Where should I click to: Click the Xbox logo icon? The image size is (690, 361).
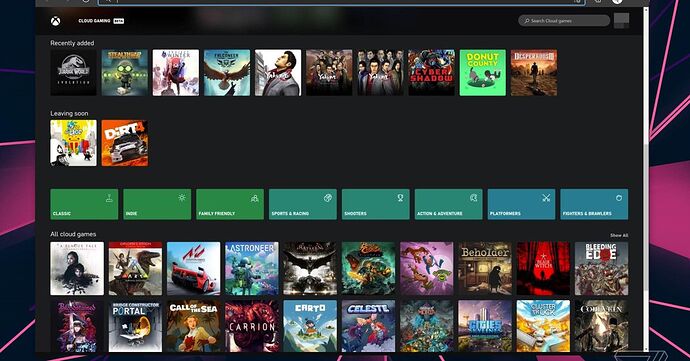click(x=55, y=21)
